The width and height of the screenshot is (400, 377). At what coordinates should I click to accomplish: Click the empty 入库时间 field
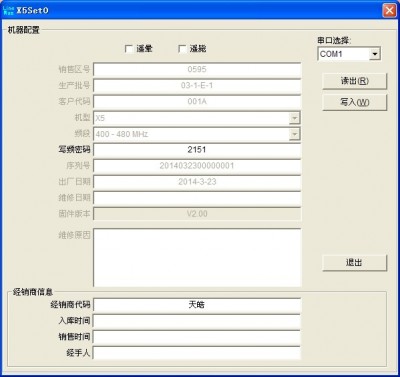point(197,321)
